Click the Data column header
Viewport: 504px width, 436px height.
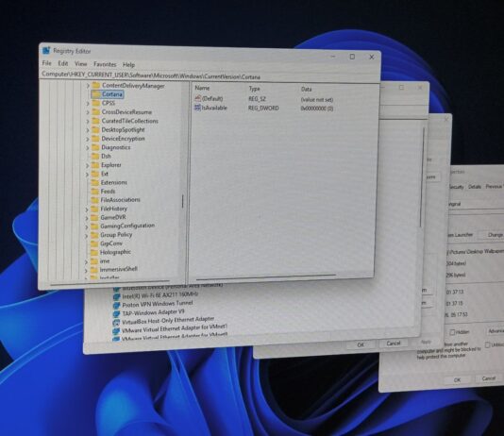click(x=307, y=89)
